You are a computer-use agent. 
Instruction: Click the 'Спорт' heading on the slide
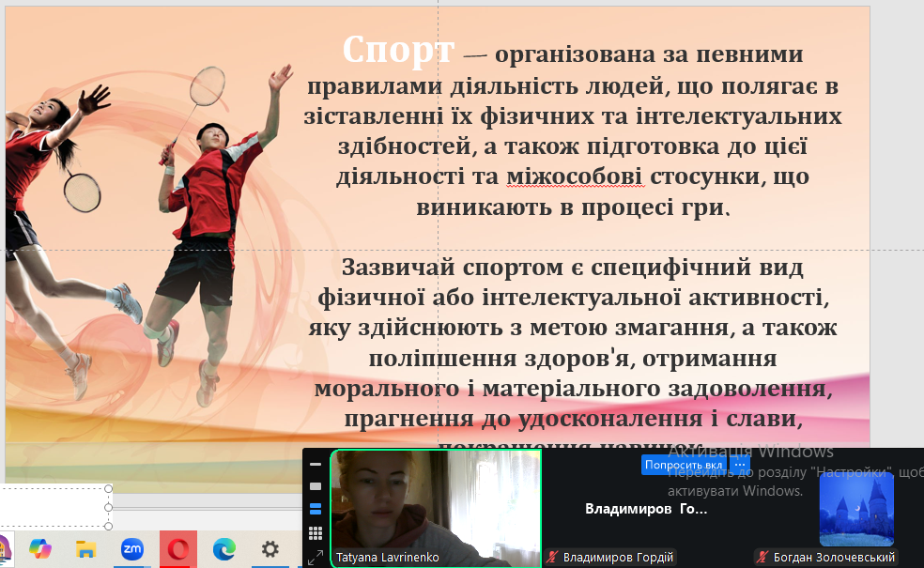[x=398, y=49]
